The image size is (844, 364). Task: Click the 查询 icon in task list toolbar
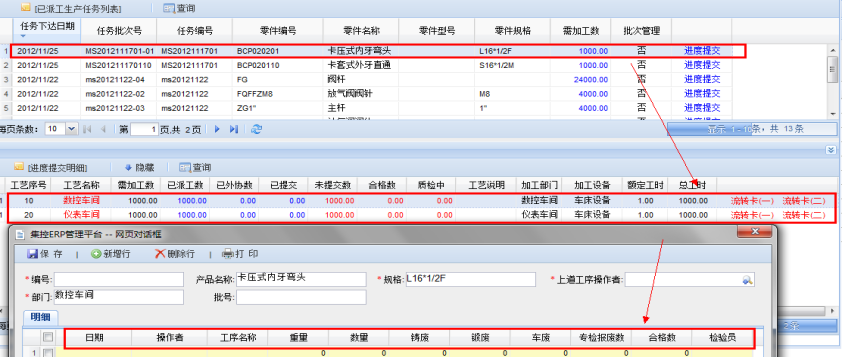point(169,9)
